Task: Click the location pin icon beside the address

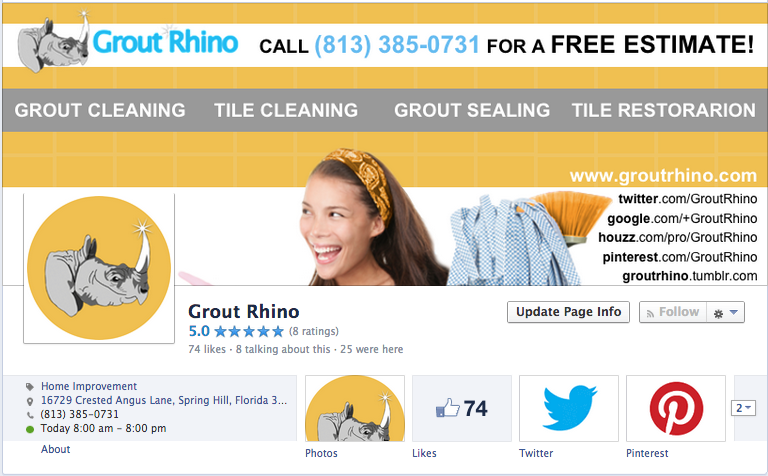Action: [30, 402]
